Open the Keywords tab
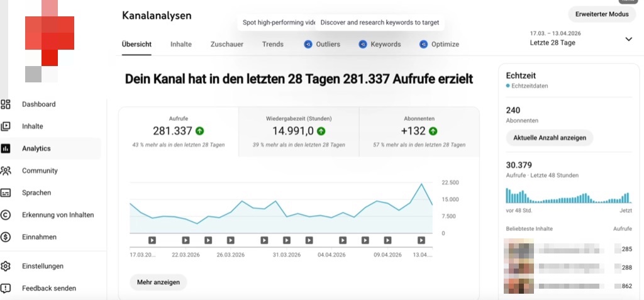 coord(380,45)
